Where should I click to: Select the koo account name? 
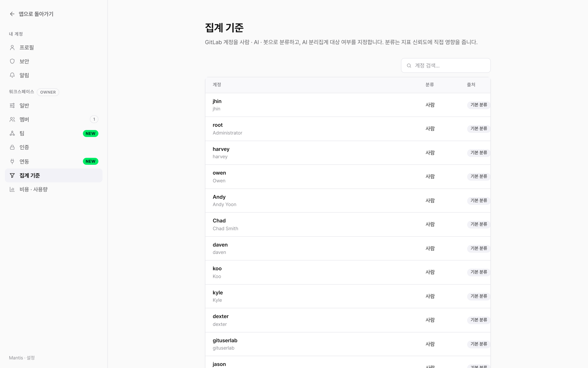(217, 268)
